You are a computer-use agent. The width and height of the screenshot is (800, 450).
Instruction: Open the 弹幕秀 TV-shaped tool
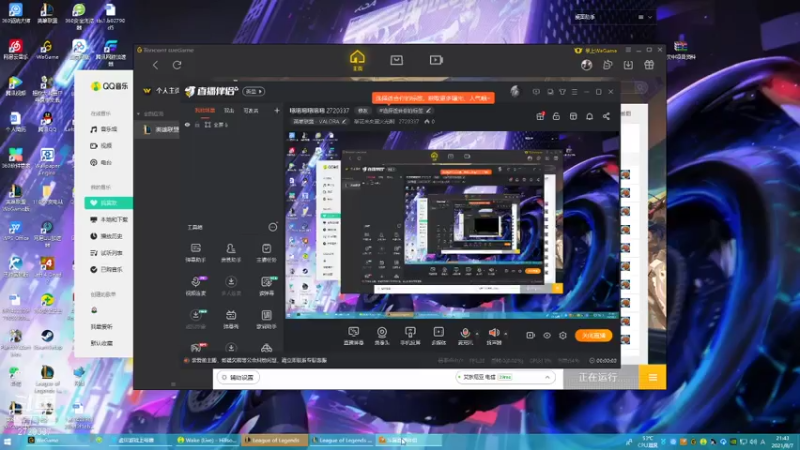pyautogui.click(x=231, y=319)
